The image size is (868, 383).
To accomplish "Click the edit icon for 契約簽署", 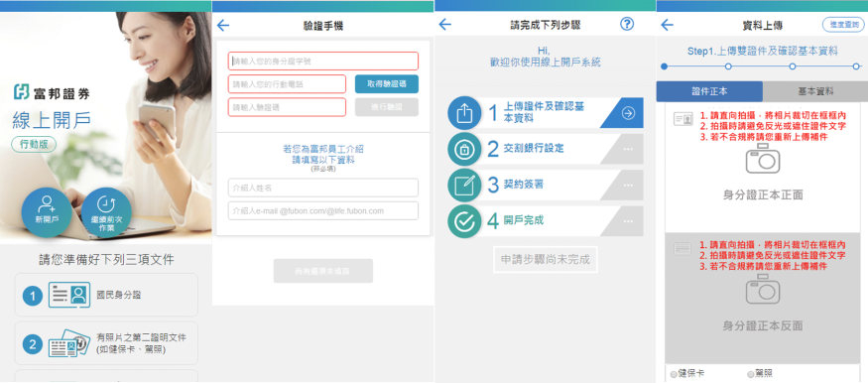I will click(465, 185).
